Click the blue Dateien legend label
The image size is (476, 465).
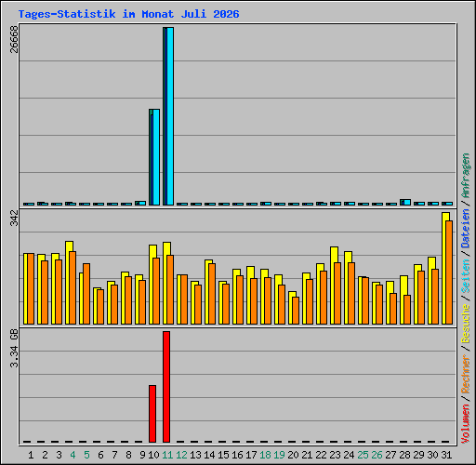[x=466, y=229]
